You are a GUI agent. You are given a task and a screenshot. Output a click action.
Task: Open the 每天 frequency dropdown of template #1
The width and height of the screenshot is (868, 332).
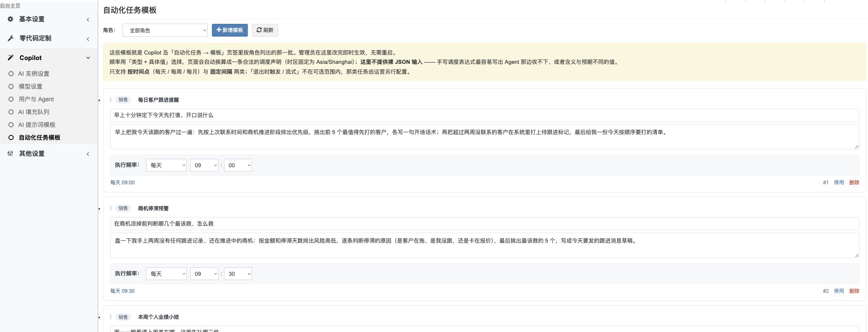coord(166,165)
